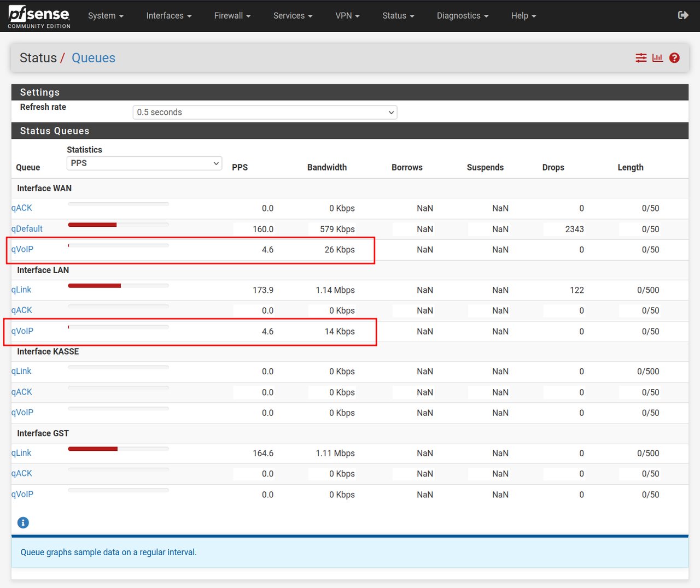Open the VPN menu
Viewport: 700px width, 588px height.
pos(347,16)
